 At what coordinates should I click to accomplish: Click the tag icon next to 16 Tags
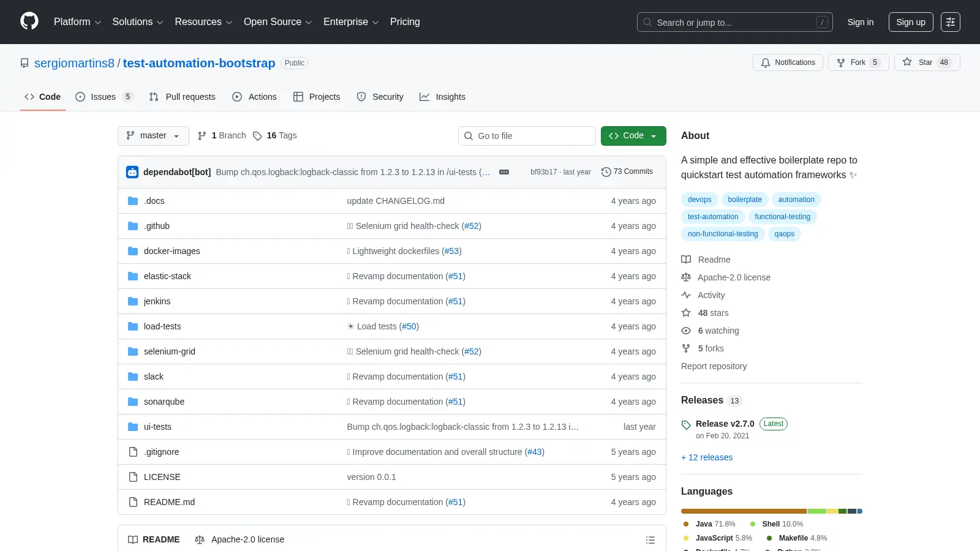tap(257, 136)
